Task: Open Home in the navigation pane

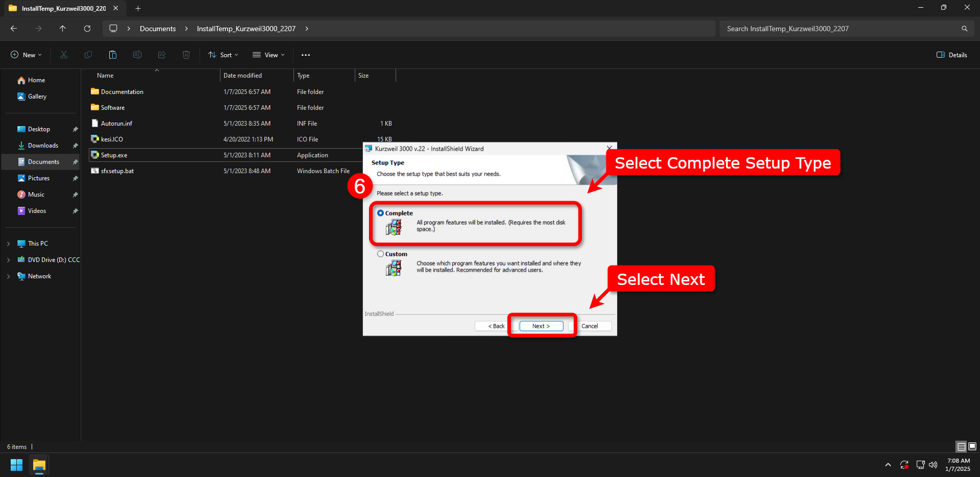Action: (x=36, y=80)
